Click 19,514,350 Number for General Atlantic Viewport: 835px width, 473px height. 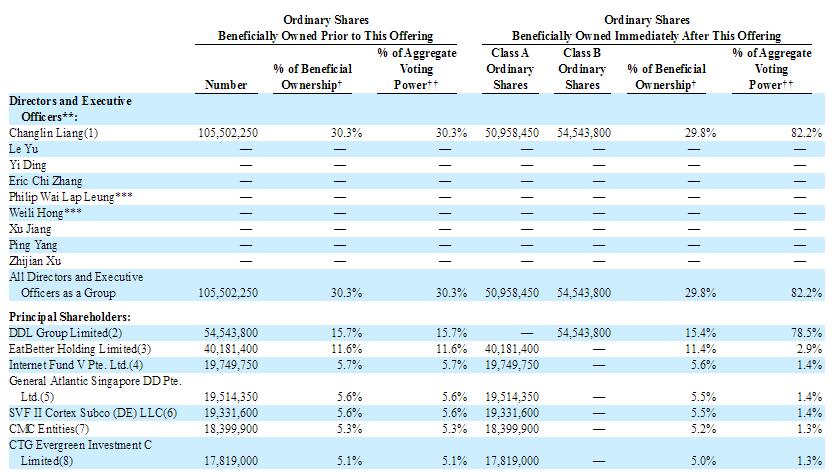pyautogui.click(x=231, y=397)
